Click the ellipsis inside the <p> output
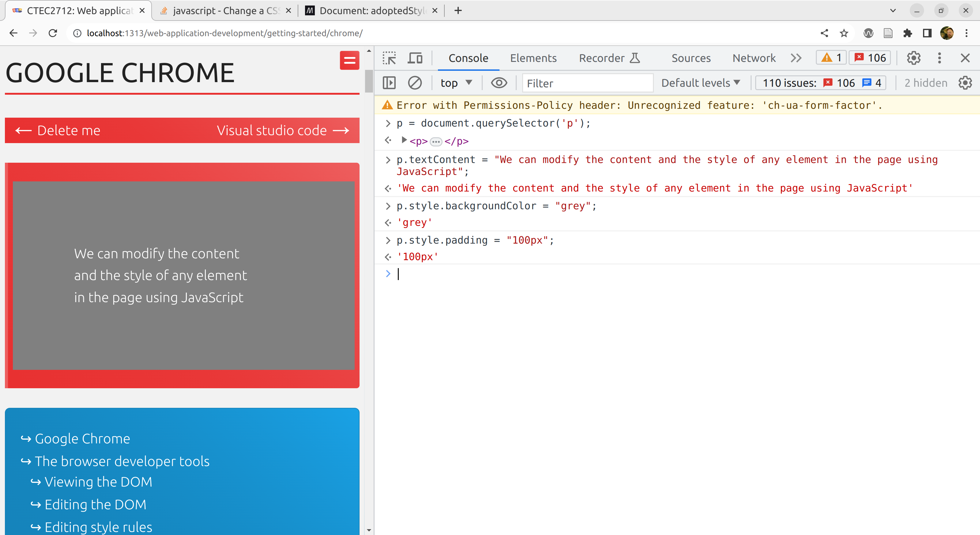980x535 pixels. point(436,142)
